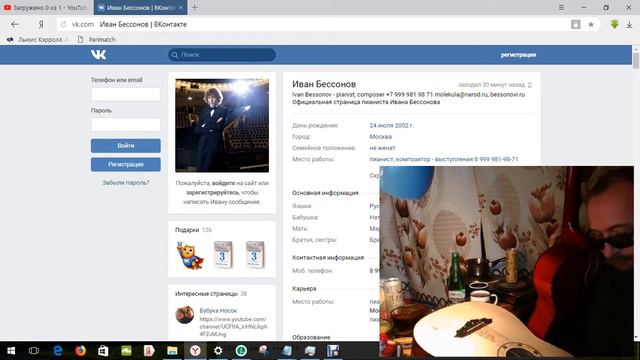The image size is (640, 360).
Task: Open Settings gear on the taskbar
Action: click(218, 351)
